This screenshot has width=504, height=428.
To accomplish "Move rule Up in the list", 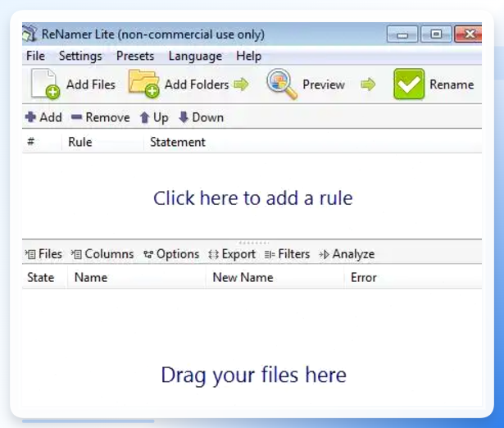I will click(x=154, y=117).
